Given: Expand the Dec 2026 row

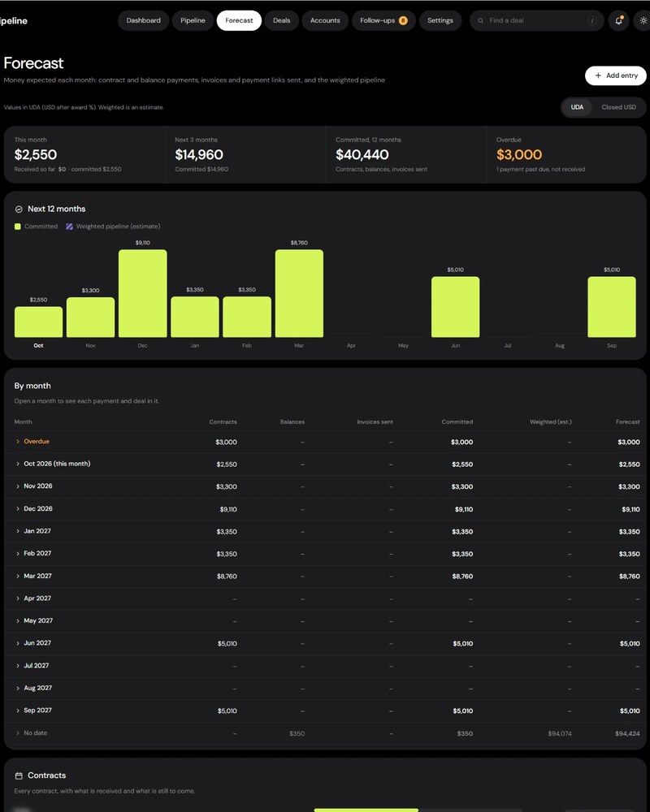Looking at the screenshot, I should (325, 509).
